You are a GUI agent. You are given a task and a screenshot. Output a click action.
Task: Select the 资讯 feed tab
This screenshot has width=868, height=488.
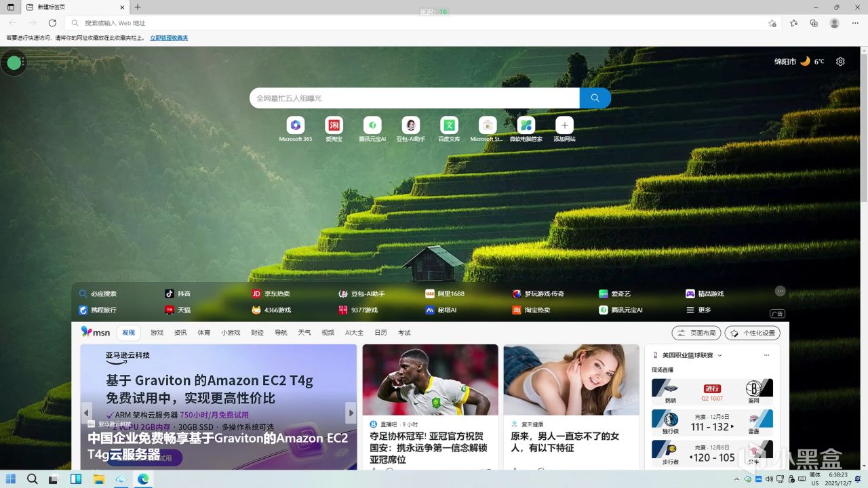pos(180,333)
